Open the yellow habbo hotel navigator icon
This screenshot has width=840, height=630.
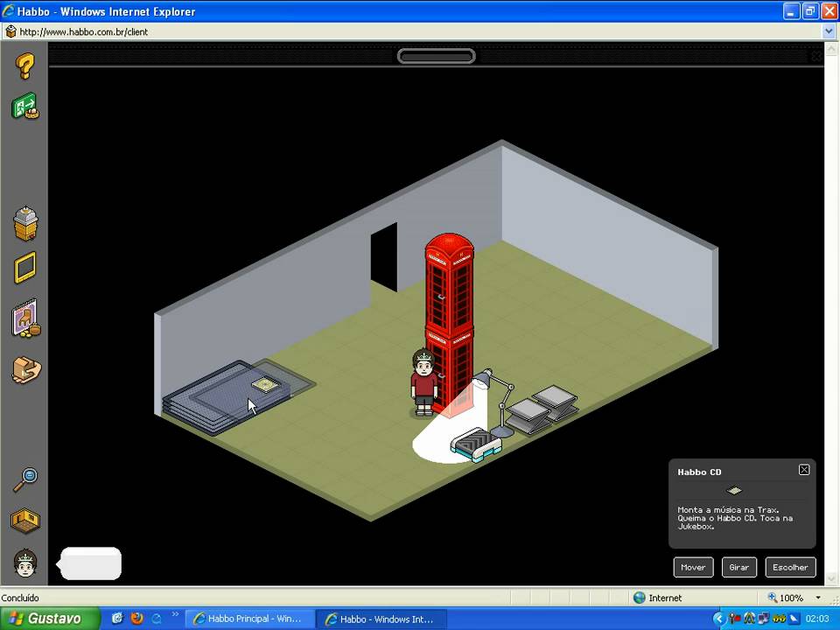[25, 223]
